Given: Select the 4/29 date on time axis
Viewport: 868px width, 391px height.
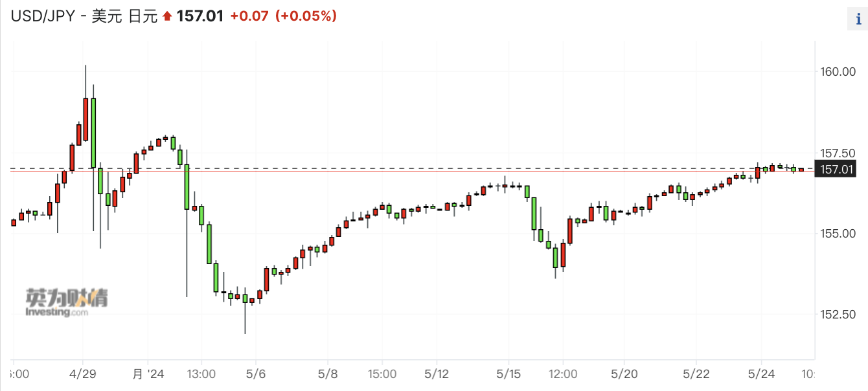Looking at the screenshot, I should tap(82, 374).
